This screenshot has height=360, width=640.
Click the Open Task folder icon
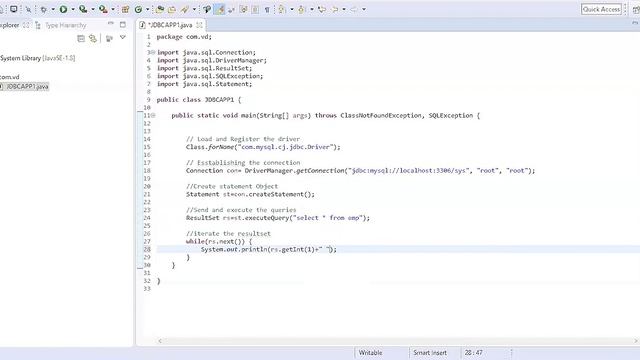click(x=172, y=9)
